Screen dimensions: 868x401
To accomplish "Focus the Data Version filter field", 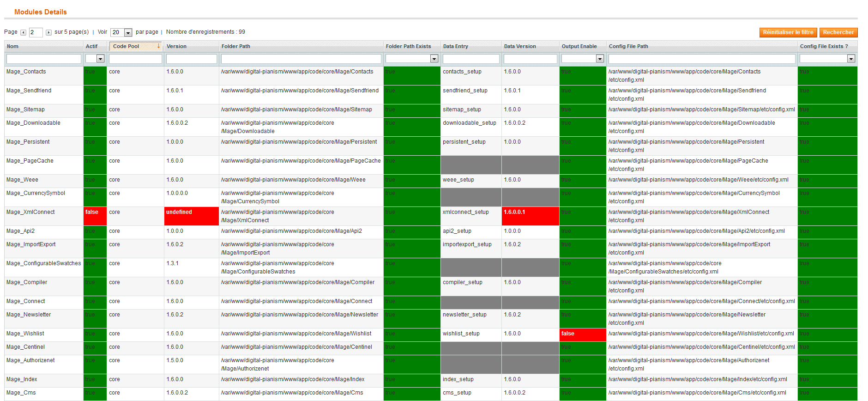I will point(530,59).
